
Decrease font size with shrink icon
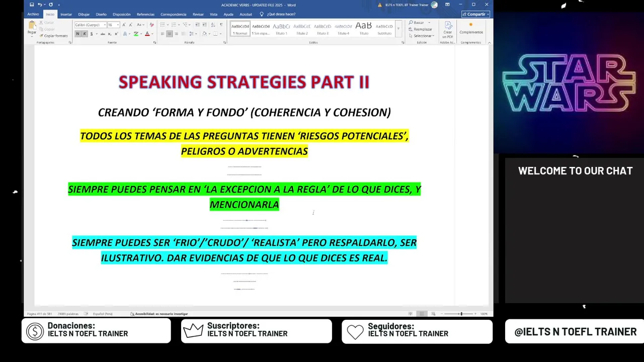tap(130, 25)
